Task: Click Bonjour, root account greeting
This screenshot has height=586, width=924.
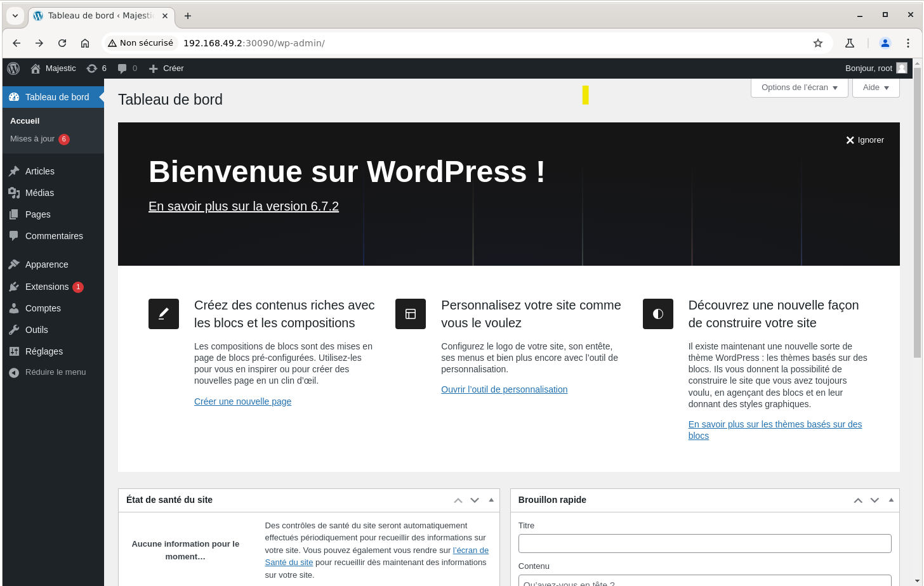Action: (869, 68)
